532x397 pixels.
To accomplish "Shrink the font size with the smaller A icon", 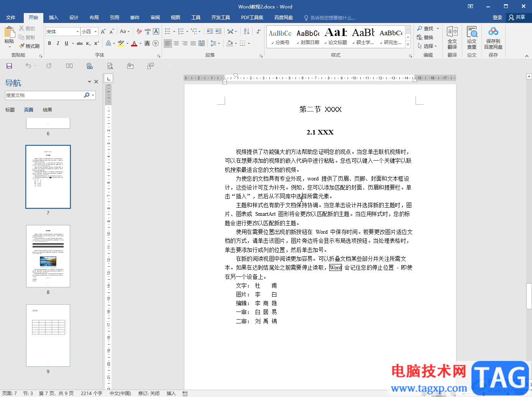I will pos(112,31).
